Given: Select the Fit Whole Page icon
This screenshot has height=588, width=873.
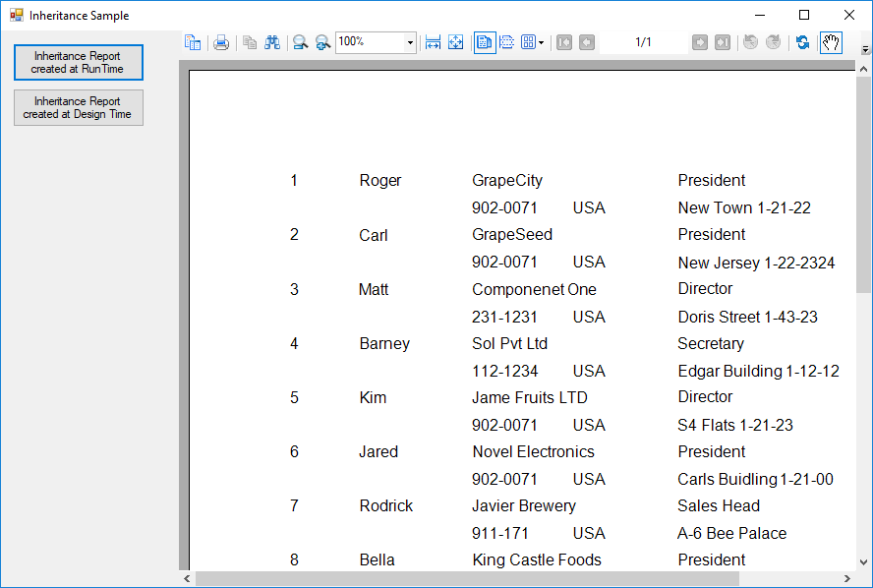Looking at the screenshot, I should tap(455, 42).
